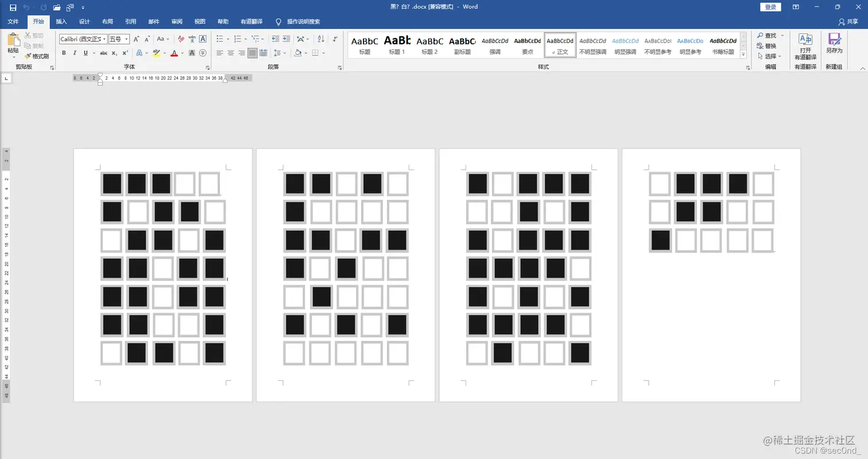Open the Change Case Aa dropdown

coord(164,39)
